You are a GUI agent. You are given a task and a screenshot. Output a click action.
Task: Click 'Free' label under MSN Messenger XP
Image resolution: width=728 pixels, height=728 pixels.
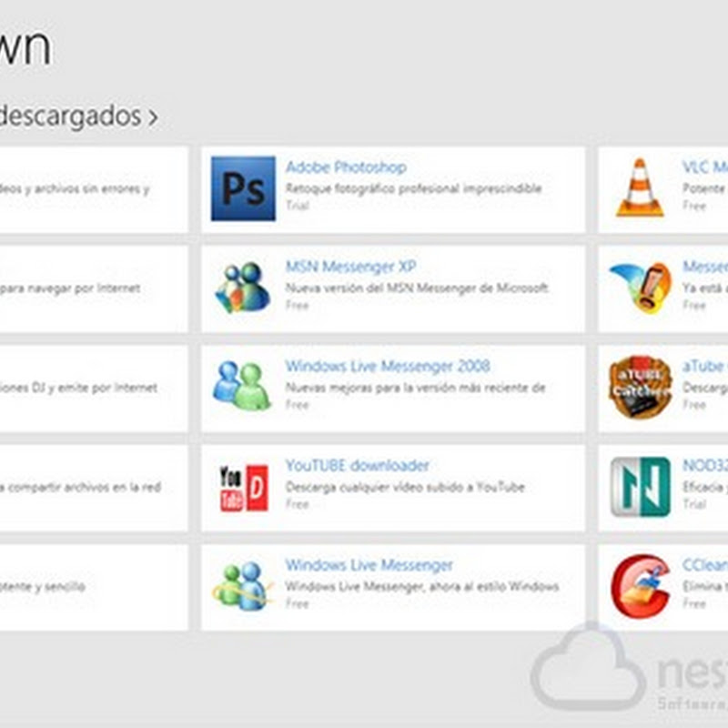point(298,305)
